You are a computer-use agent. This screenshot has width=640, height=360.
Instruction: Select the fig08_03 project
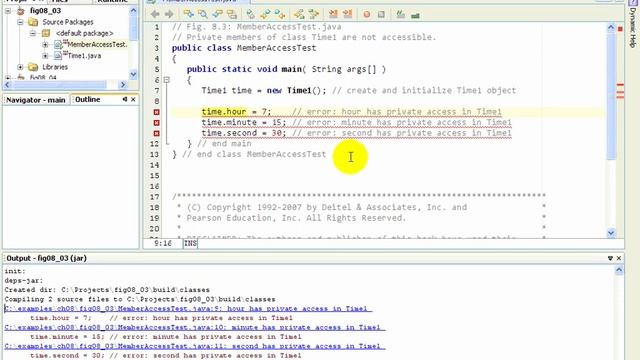tap(45, 11)
